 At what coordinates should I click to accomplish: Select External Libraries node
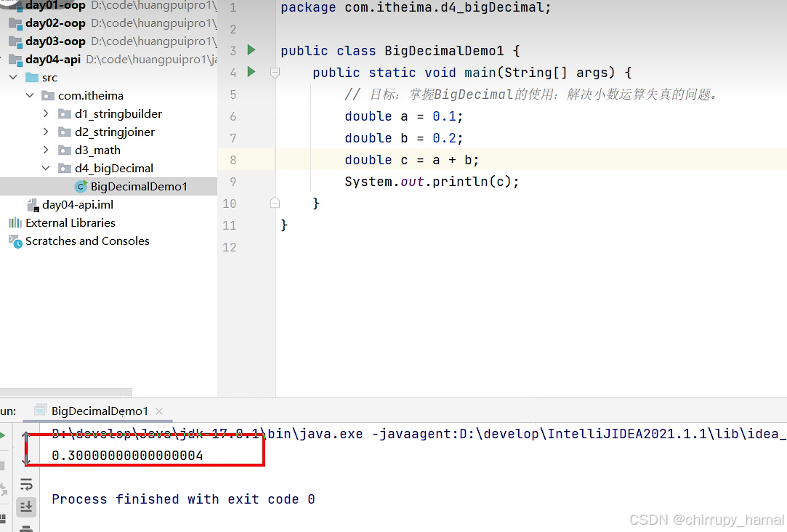70,223
